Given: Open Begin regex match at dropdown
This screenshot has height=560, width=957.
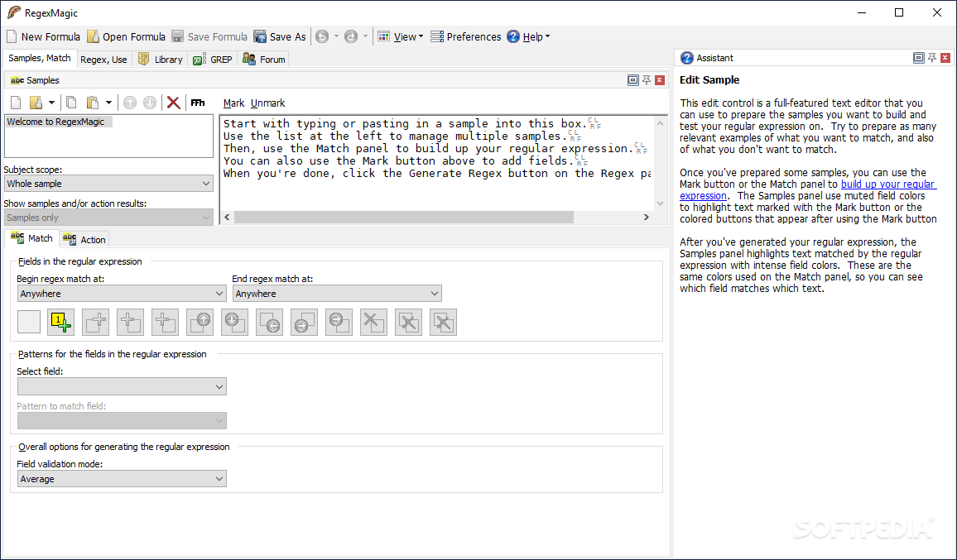Looking at the screenshot, I should pyautogui.click(x=122, y=294).
